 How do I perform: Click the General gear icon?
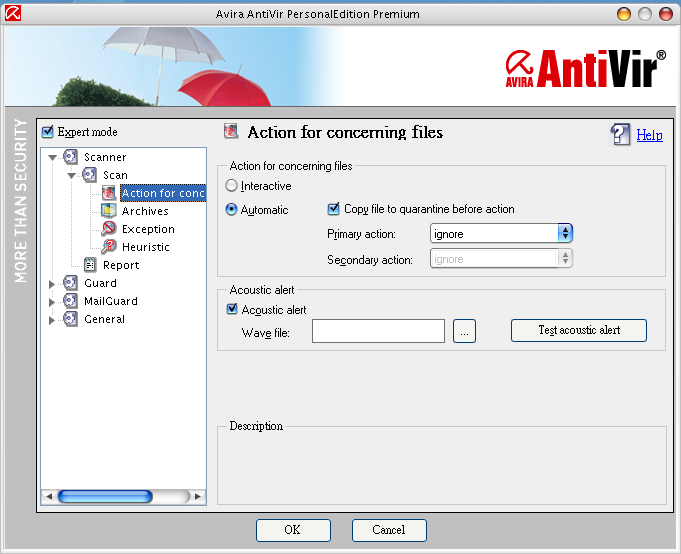click(70, 319)
